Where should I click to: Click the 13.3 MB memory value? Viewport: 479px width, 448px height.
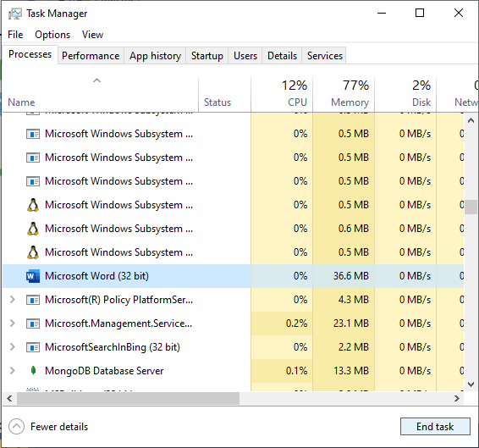click(x=351, y=371)
